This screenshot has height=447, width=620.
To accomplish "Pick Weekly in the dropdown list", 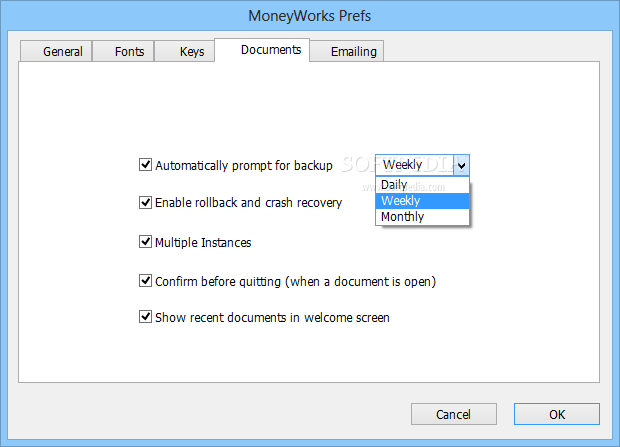I will (422, 201).
